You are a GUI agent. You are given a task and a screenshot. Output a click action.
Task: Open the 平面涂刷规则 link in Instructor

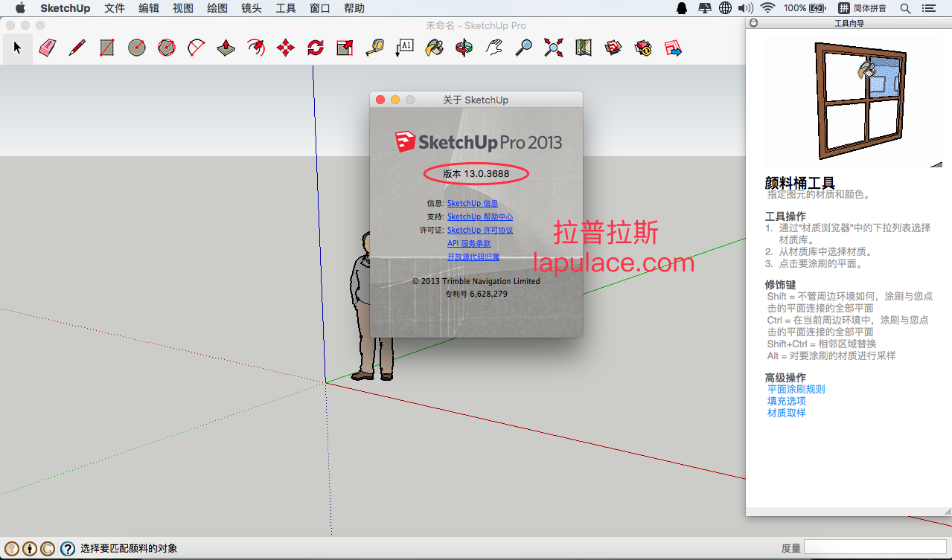796,389
